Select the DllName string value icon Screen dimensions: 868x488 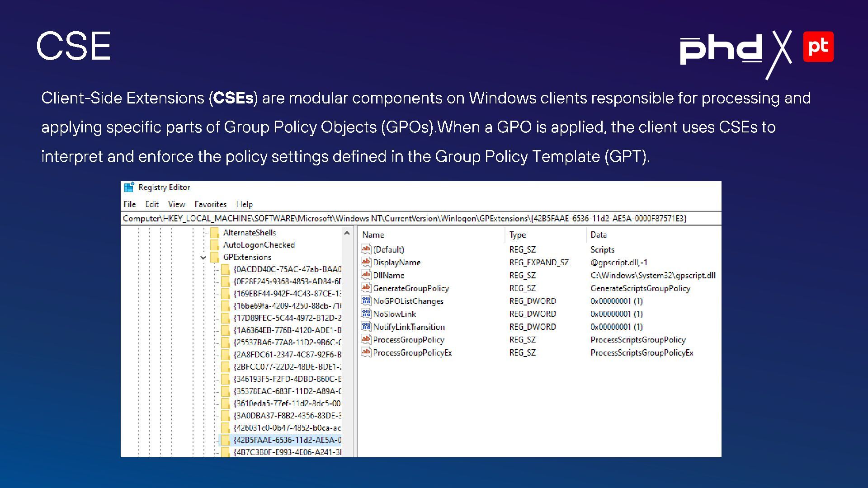[366, 275]
